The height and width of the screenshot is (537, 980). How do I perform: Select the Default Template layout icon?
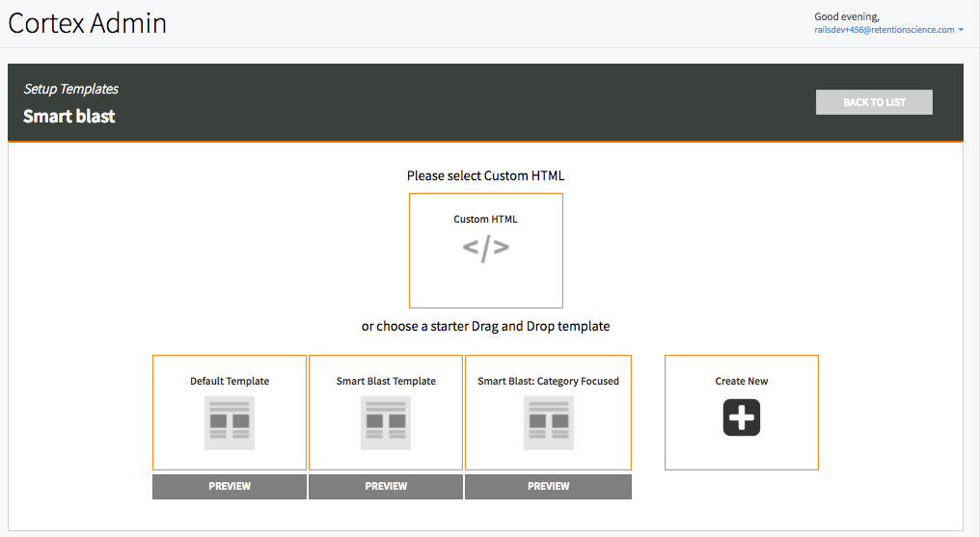tap(230, 424)
